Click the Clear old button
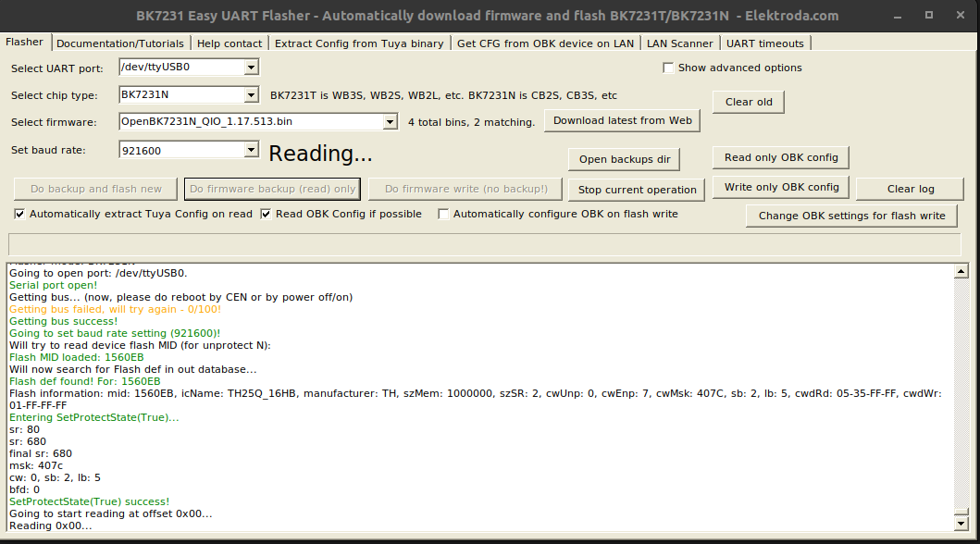This screenshot has height=544, width=980. coord(748,102)
